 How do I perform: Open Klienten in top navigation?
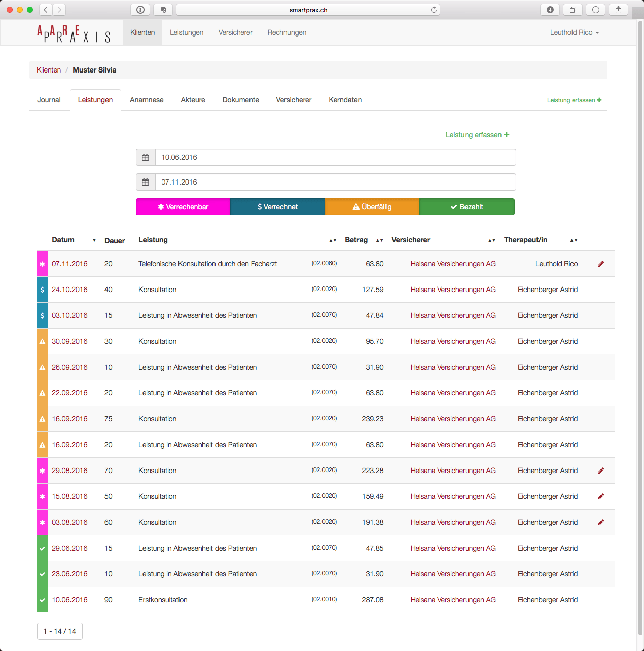pyautogui.click(x=142, y=32)
